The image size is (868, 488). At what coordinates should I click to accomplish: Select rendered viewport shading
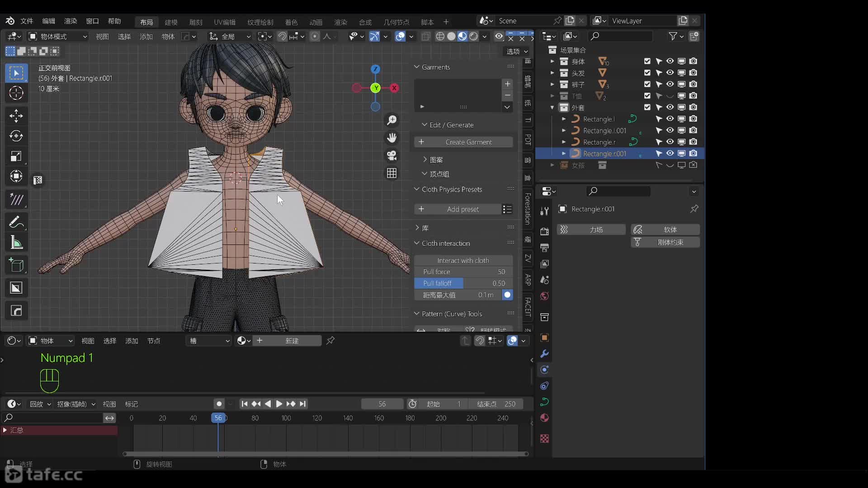click(x=473, y=36)
